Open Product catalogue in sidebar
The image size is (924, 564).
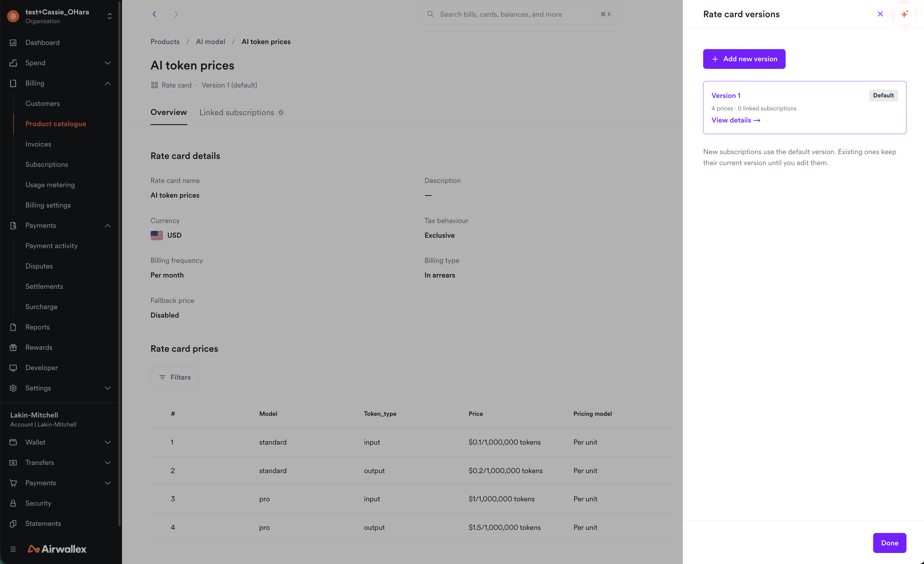(56, 123)
